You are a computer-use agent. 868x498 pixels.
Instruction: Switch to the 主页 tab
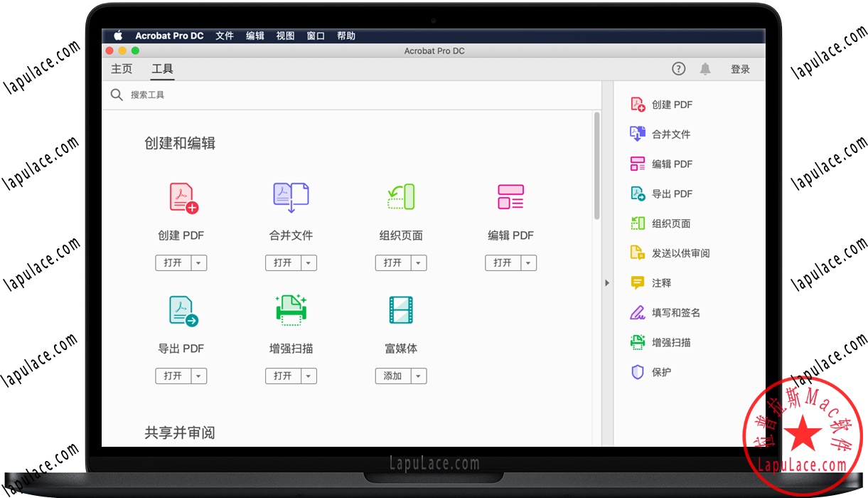click(121, 69)
